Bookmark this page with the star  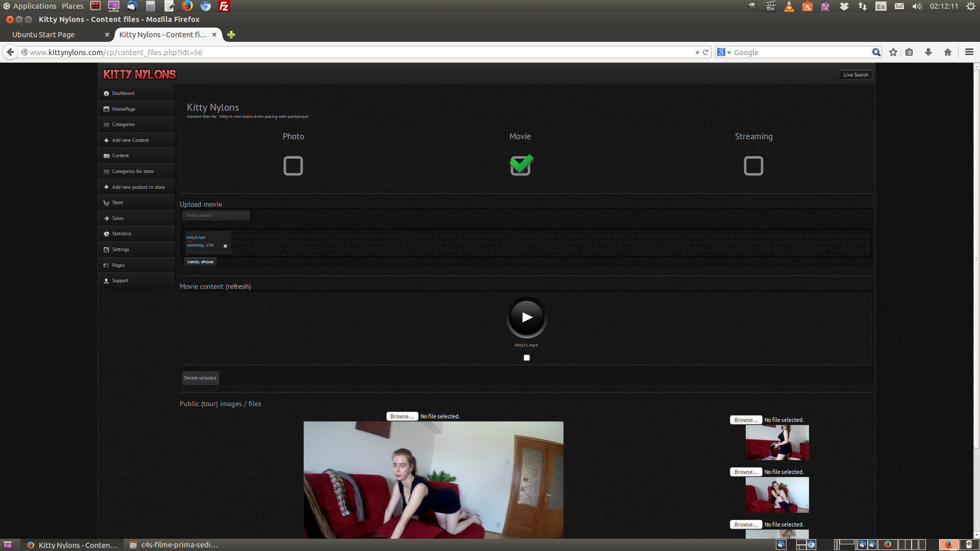pos(893,52)
